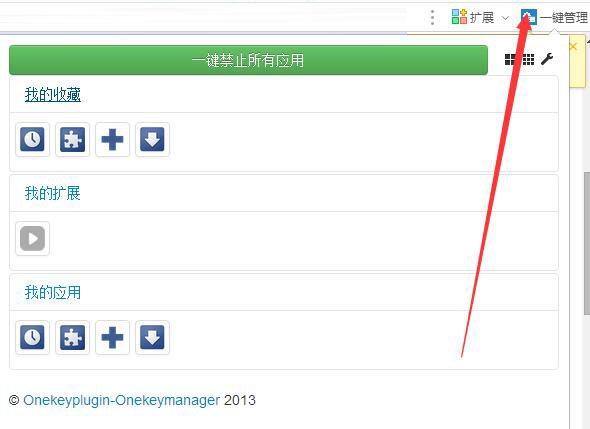Image resolution: width=590 pixels, height=429 pixels.
Task: Click the clock icon under 我的应用
Action: pos(32,338)
